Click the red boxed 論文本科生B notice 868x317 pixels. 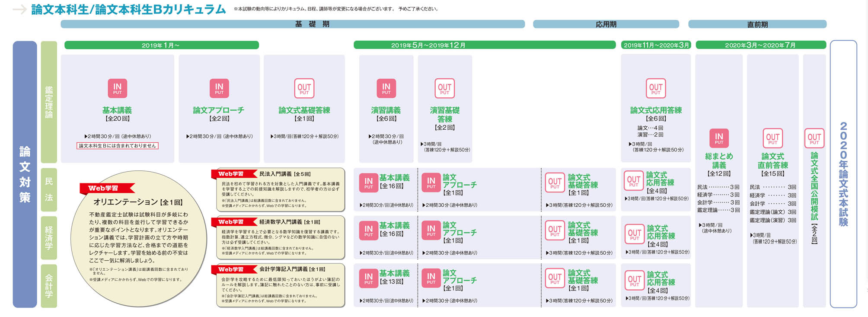117,146
